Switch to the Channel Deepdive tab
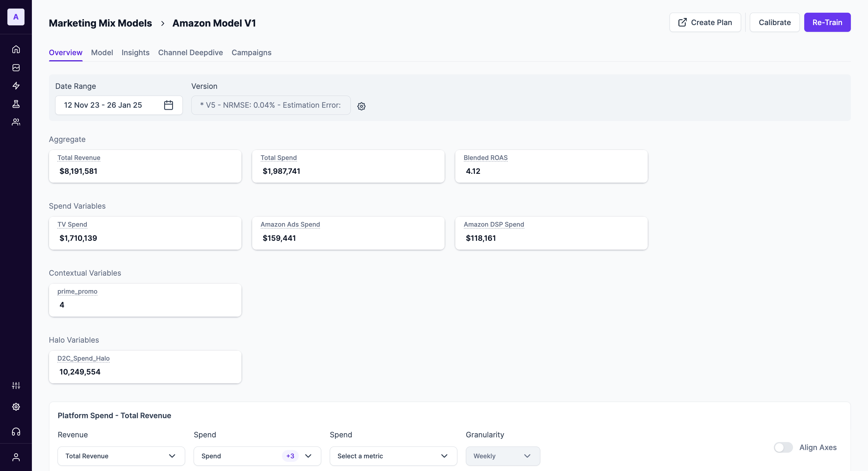Viewport: 868px width, 471px height. 190,53
